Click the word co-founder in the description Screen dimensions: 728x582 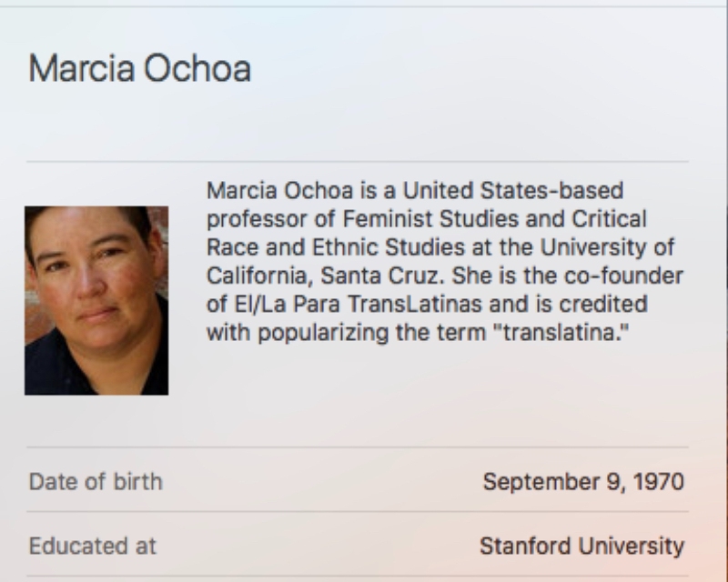click(x=623, y=276)
